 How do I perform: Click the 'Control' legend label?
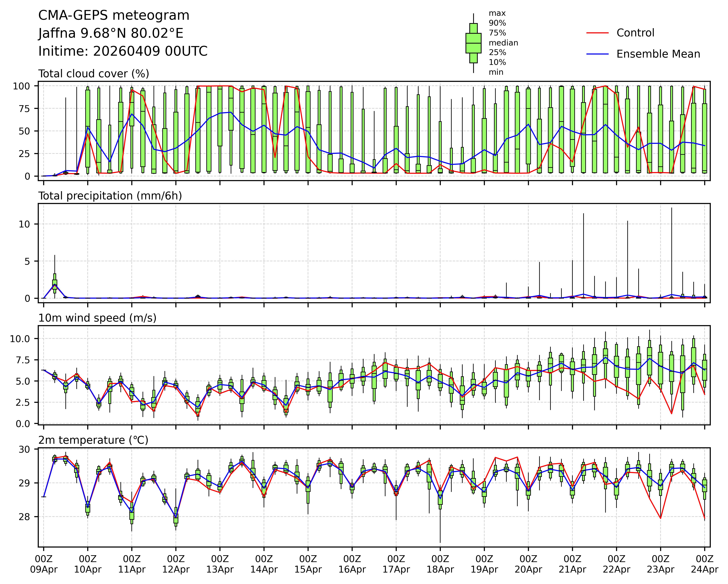[x=635, y=33]
